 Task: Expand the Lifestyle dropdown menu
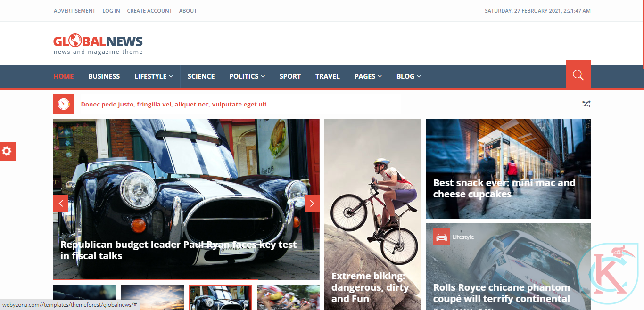pos(154,76)
